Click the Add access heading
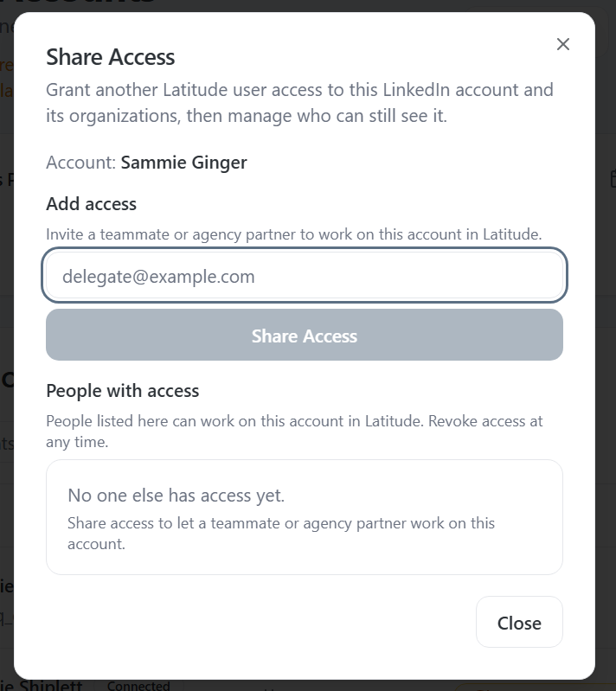The image size is (616, 691). pos(91,204)
